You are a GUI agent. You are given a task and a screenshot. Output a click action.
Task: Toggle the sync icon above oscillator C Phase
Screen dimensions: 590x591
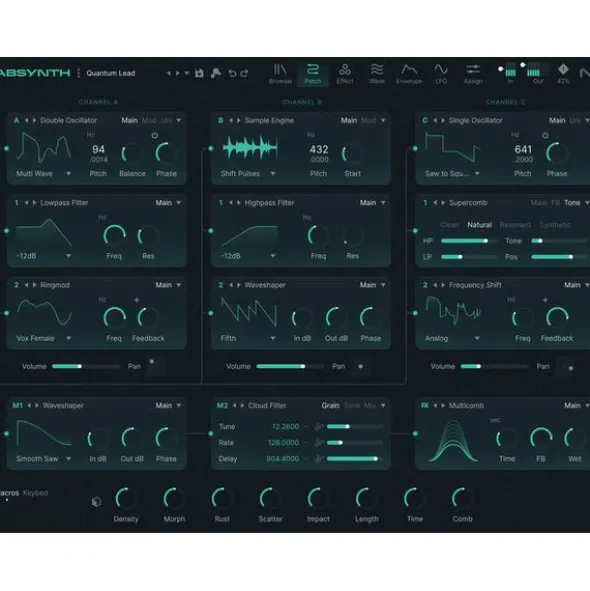point(545,135)
